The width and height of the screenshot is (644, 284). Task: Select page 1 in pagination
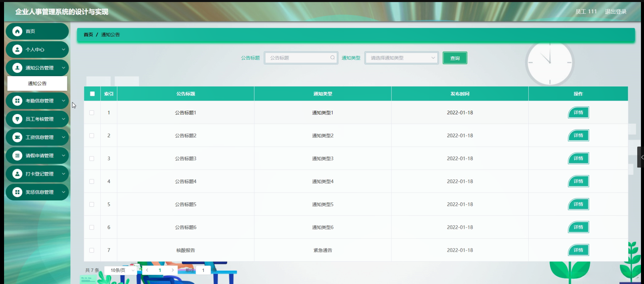[x=160, y=270]
